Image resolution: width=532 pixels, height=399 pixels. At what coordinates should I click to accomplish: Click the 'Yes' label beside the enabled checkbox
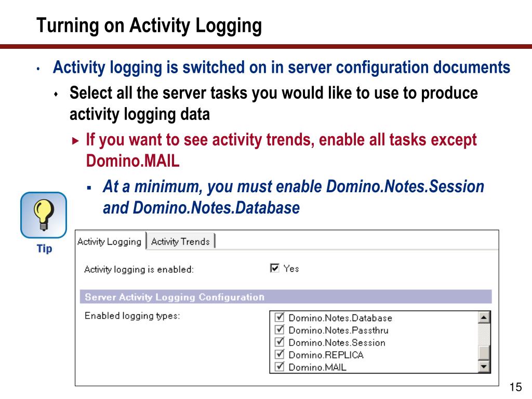pyautogui.click(x=291, y=269)
